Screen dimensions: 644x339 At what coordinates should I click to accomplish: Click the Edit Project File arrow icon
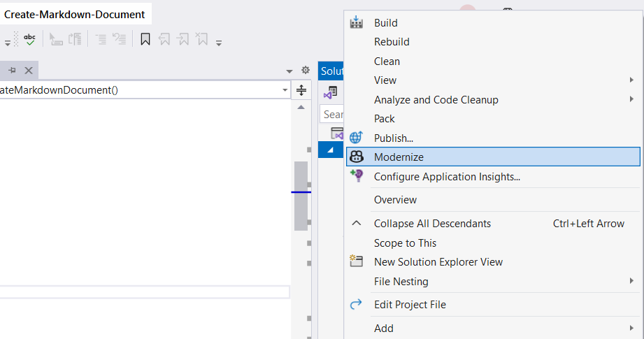(356, 304)
